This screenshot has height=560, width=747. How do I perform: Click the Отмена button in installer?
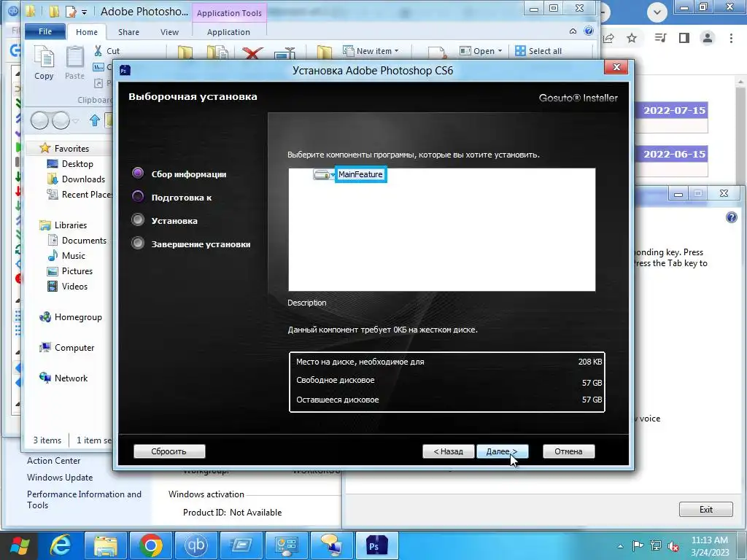coord(568,451)
